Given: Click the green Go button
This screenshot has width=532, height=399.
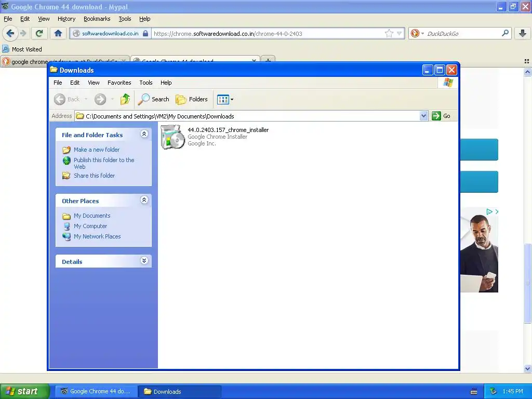Looking at the screenshot, I should click(441, 116).
